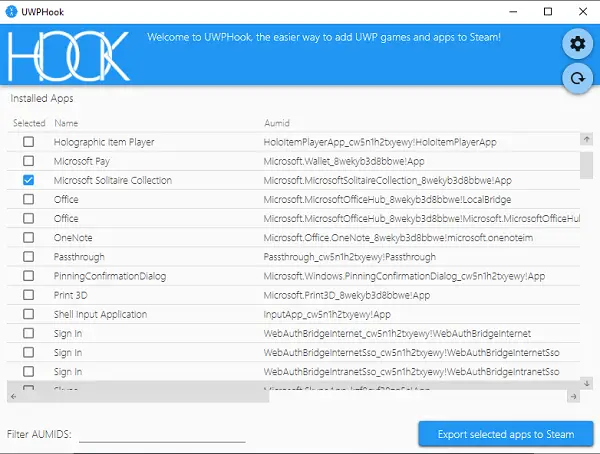The height and width of the screenshot is (454, 600).
Task: Click the Passthrough_cw5n1h2txyewy Aumid cell
Action: point(350,257)
